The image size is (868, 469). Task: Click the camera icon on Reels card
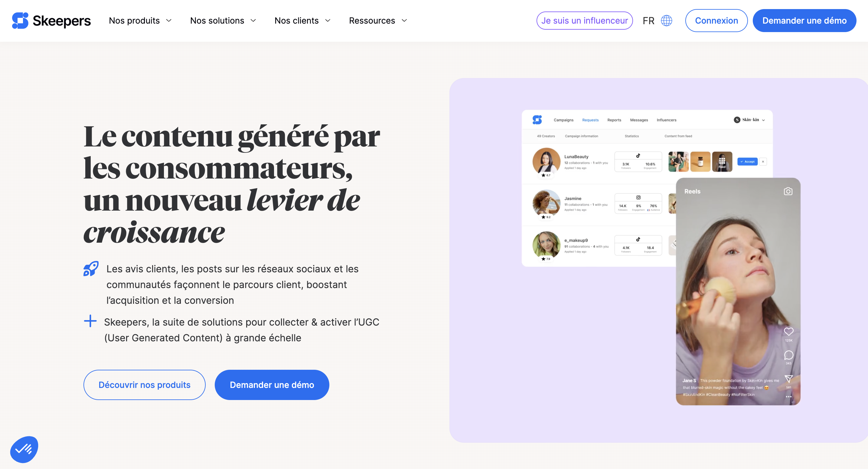788,191
